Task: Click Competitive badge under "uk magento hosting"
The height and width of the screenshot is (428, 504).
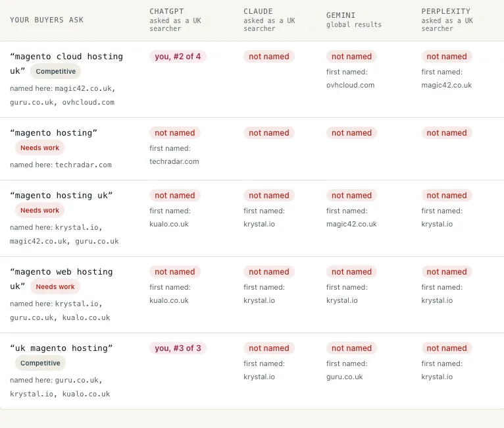Action: coord(40,363)
